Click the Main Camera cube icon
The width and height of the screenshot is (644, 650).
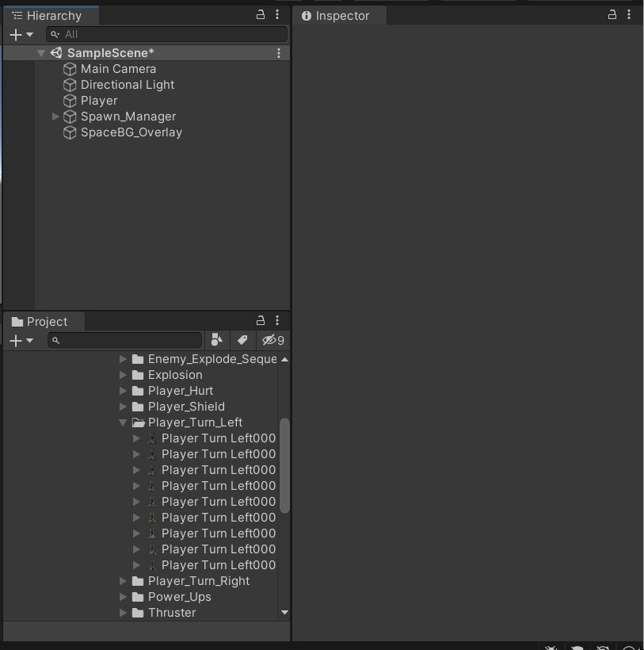tap(70, 69)
